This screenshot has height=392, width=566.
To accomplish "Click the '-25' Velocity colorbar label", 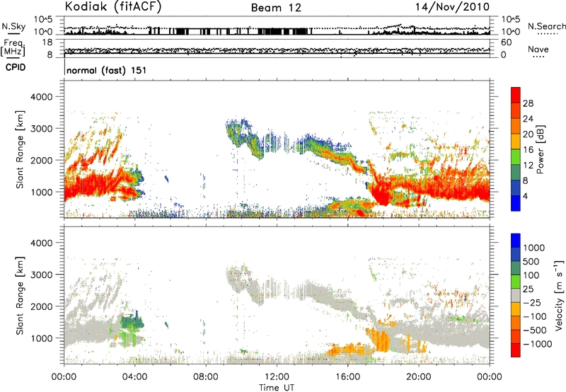I will coord(532,303).
